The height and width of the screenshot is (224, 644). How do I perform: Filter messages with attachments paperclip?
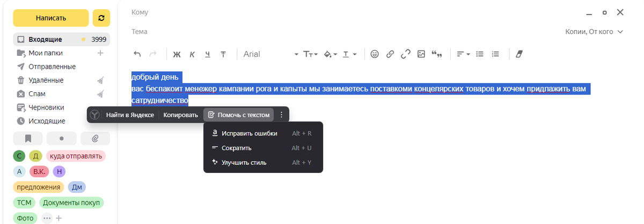click(95, 139)
